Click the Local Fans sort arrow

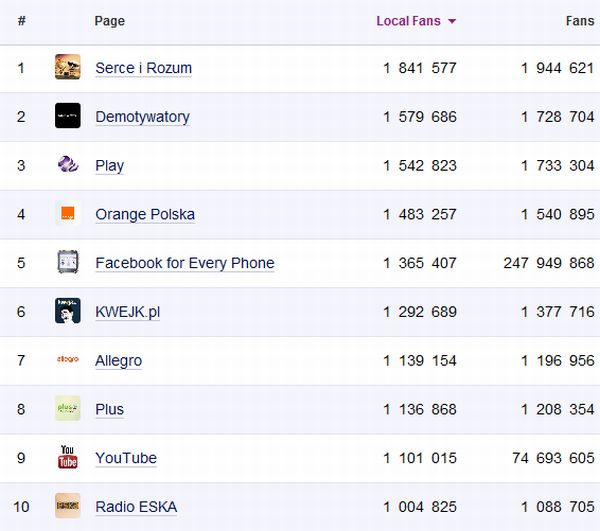(x=452, y=22)
